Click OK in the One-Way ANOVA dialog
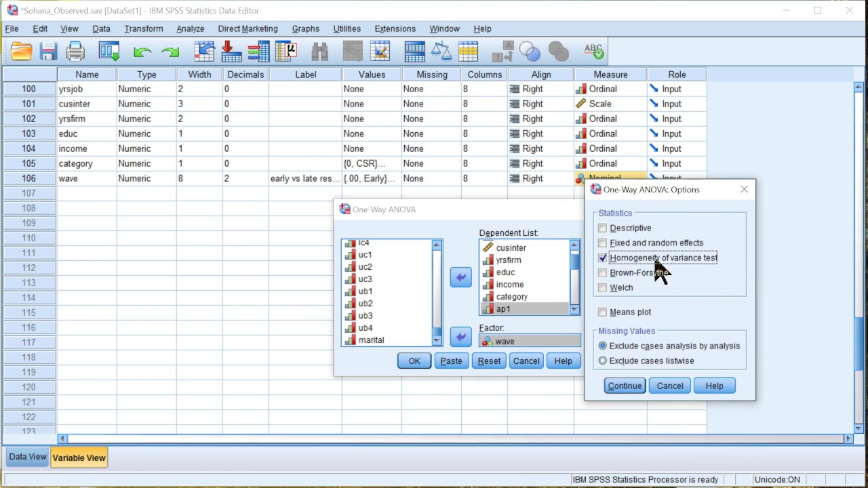This screenshot has width=868, height=488. click(414, 361)
